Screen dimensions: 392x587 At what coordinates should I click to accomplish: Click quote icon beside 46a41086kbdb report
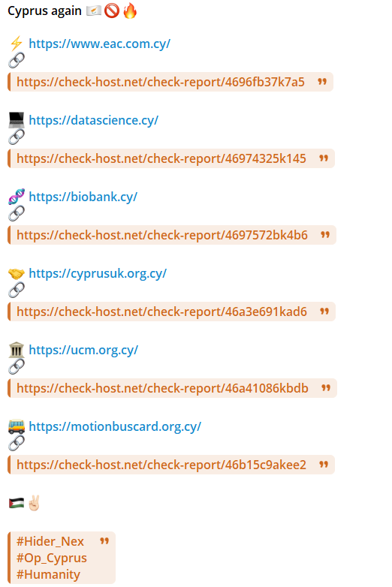326,387
